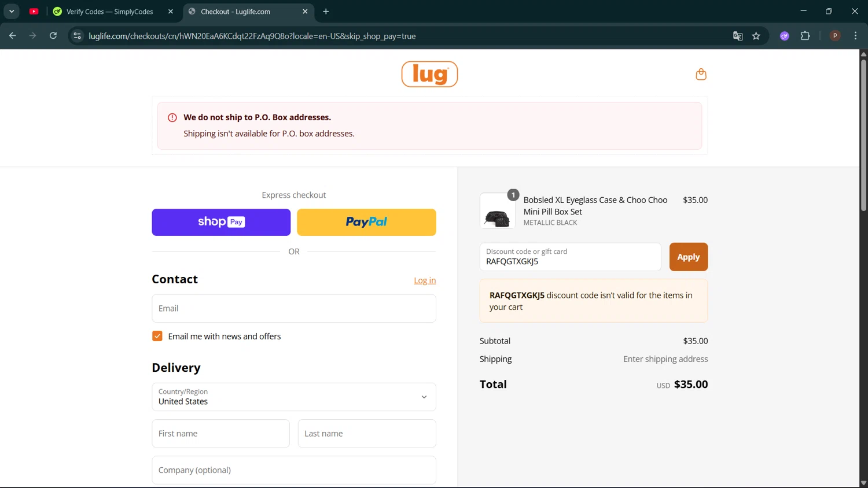Click the scrollbar up arrow
This screenshot has height=488, width=868.
[863, 54]
